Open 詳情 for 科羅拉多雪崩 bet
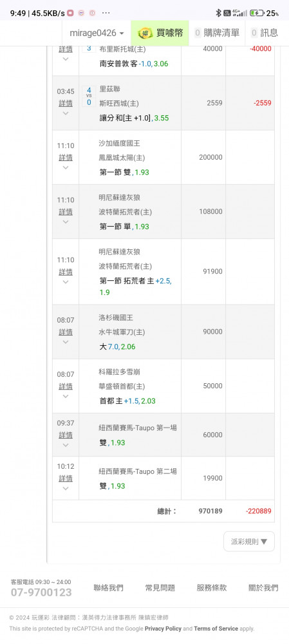 click(x=66, y=386)
